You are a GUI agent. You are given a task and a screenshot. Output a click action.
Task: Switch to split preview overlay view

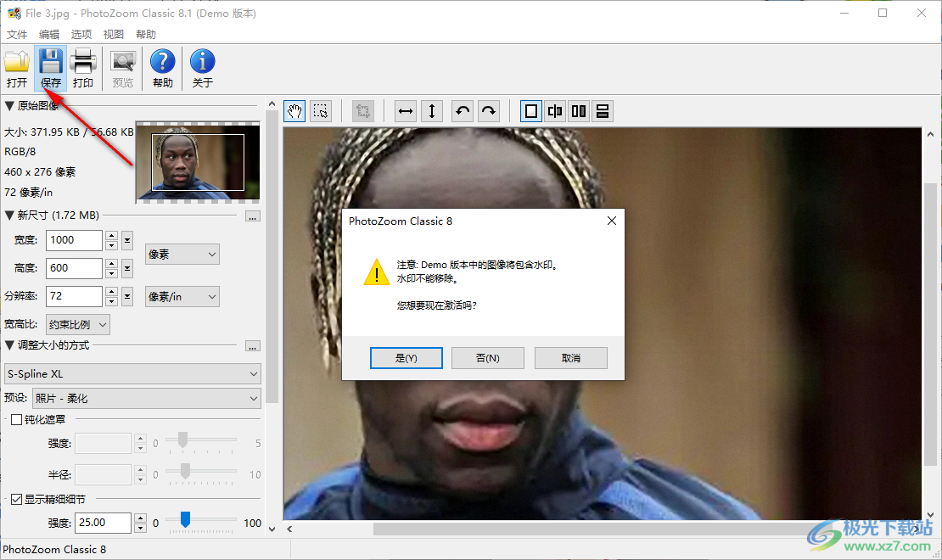pos(555,111)
